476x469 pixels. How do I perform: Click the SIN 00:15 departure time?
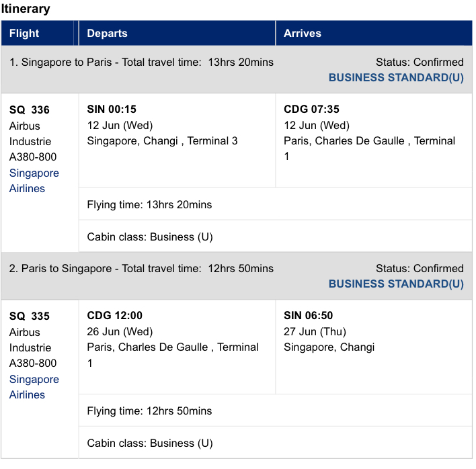[x=112, y=110]
